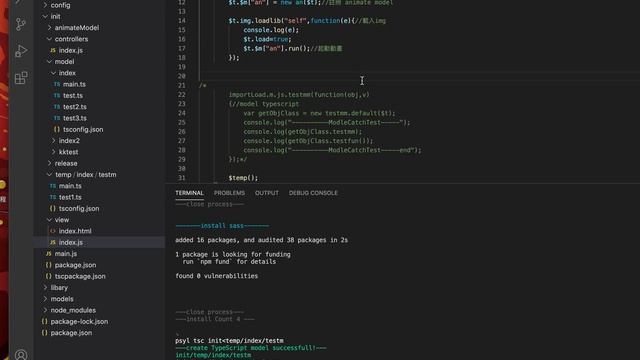Click 'psyl tsc init<temp/index/testm' terminal command
Screen dimensions: 640x360
pyautogui.click(x=229, y=341)
